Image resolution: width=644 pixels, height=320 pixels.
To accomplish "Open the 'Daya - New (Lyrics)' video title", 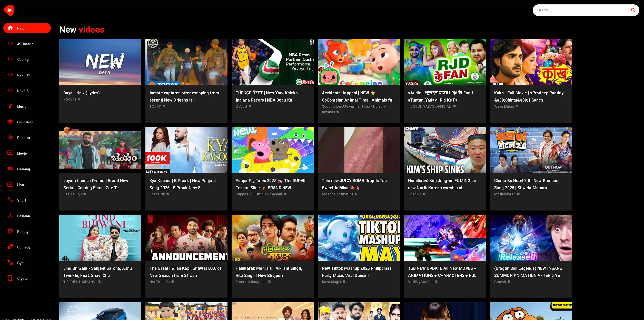I will [x=81, y=93].
